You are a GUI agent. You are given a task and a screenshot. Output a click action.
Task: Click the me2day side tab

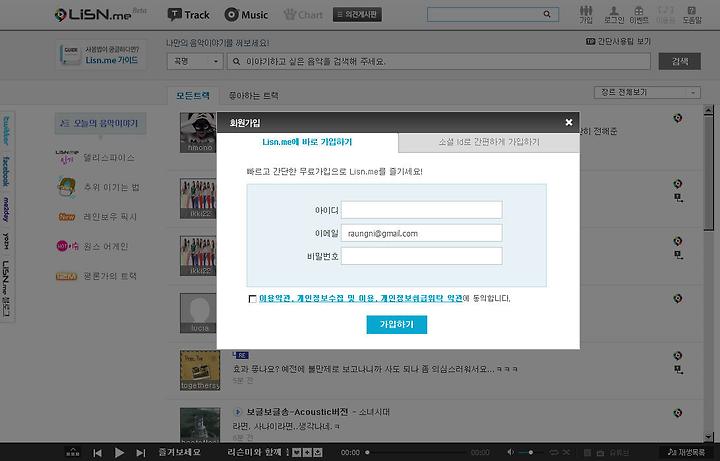tap(6, 209)
